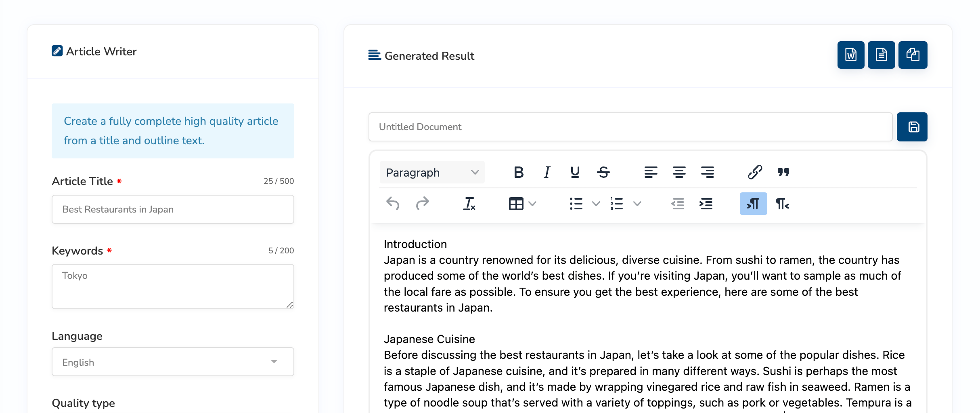980x413 pixels.
Task: Open bulleted list style dropdown
Action: click(596, 204)
